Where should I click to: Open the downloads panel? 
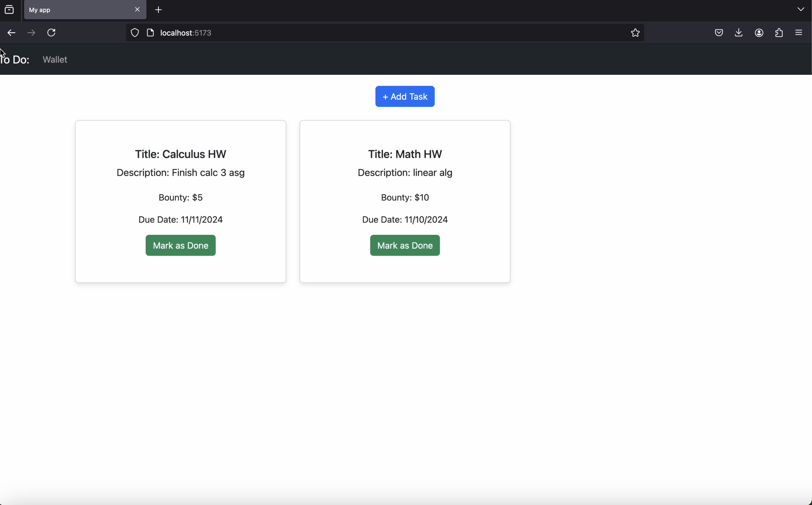pos(739,33)
